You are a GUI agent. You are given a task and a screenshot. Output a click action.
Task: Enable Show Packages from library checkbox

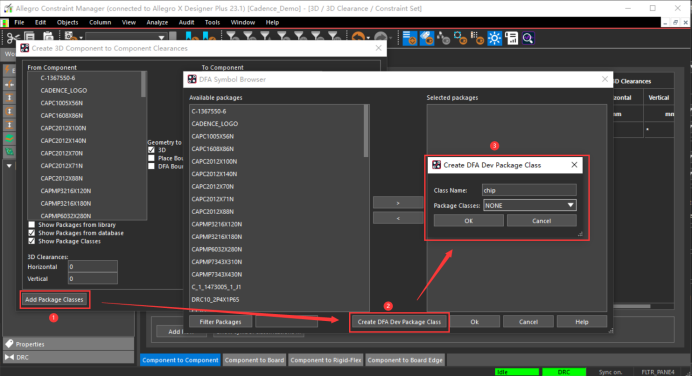[x=31, y=225]
